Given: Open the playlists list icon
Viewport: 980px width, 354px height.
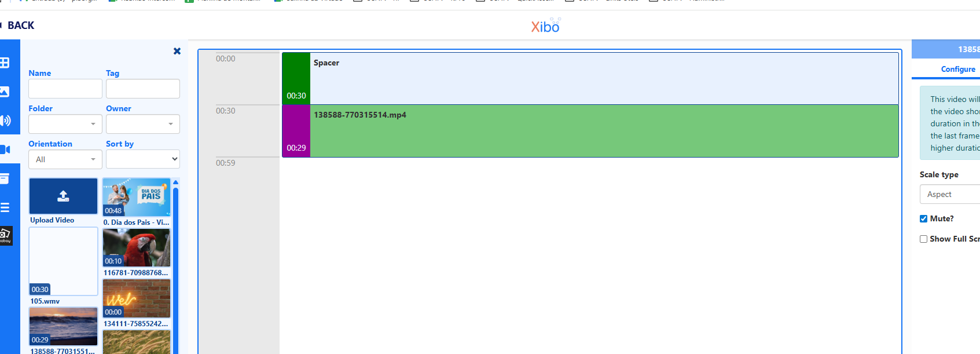Looking at the screenshot, I should [5, 207].
